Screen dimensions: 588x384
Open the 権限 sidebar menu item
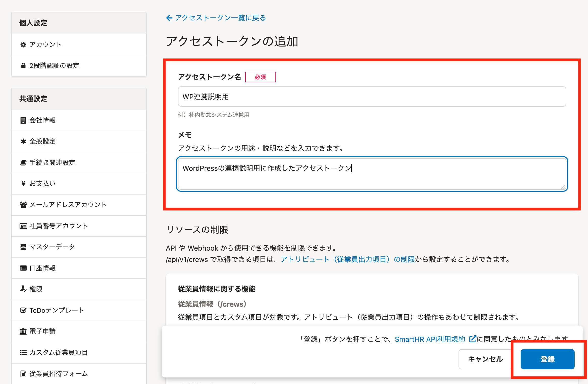36,289
